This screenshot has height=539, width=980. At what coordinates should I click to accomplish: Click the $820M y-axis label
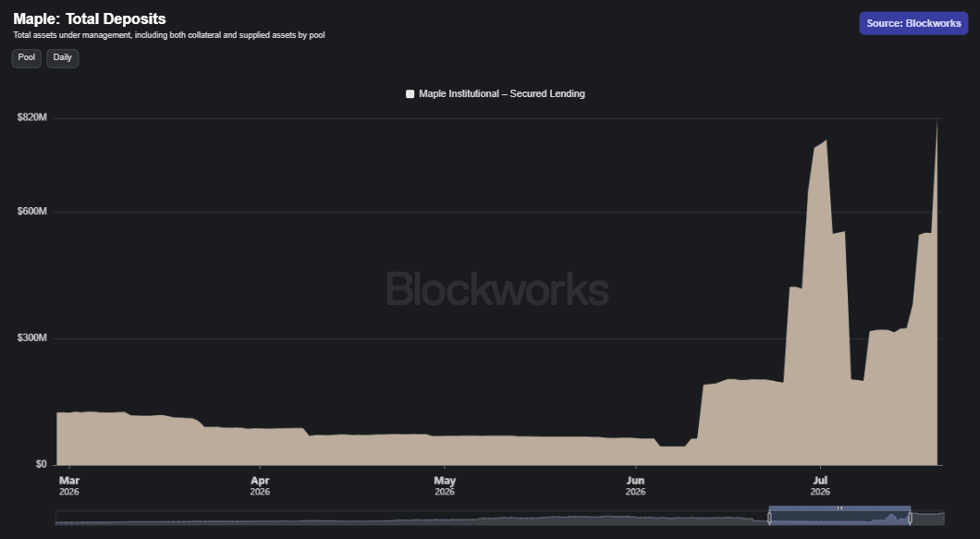tap(31, 117)
